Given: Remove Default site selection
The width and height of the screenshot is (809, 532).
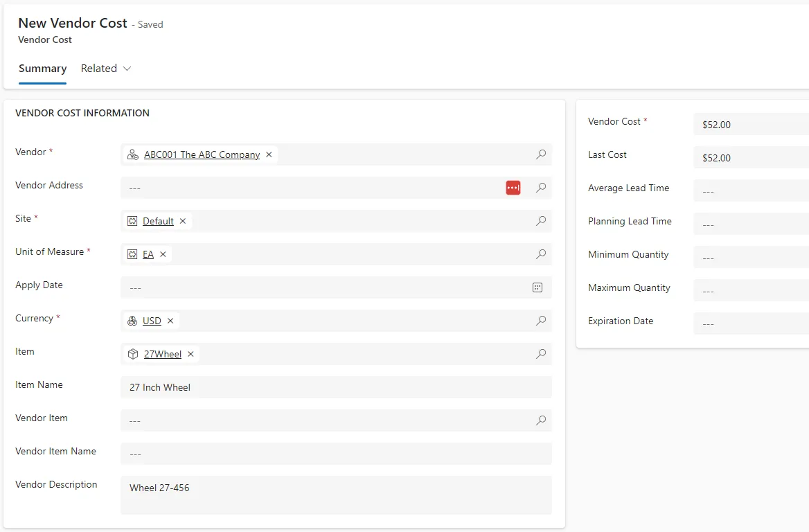Looking at the screenshot, I should [x=183, y=221].
